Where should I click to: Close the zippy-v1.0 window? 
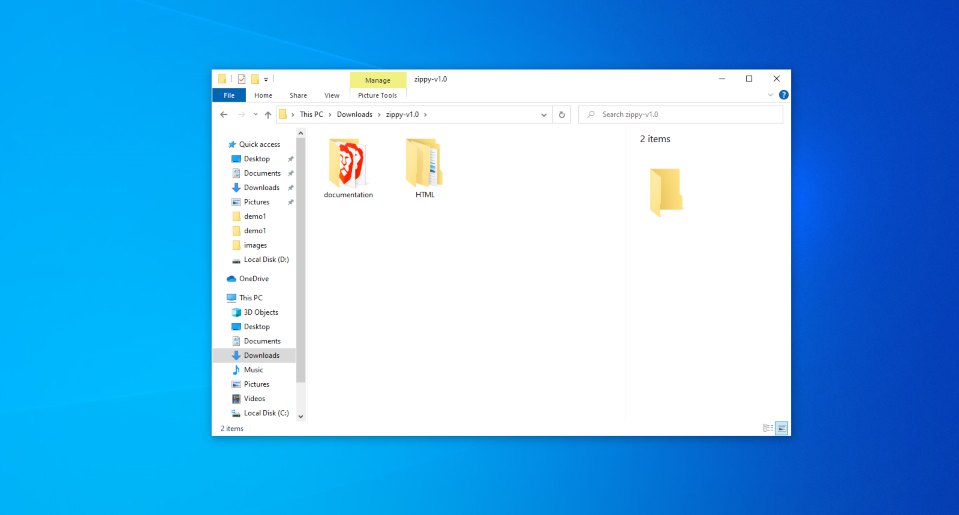point(776,79)
